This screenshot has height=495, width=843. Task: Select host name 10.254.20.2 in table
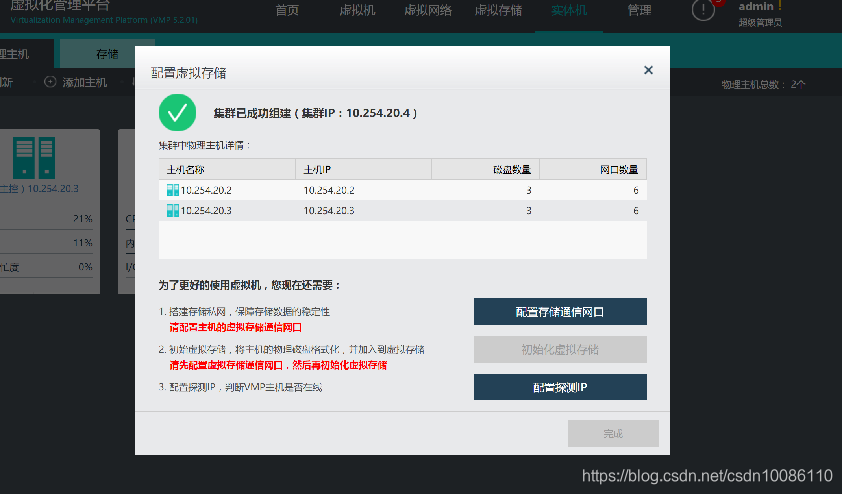(x=206, y=190)
